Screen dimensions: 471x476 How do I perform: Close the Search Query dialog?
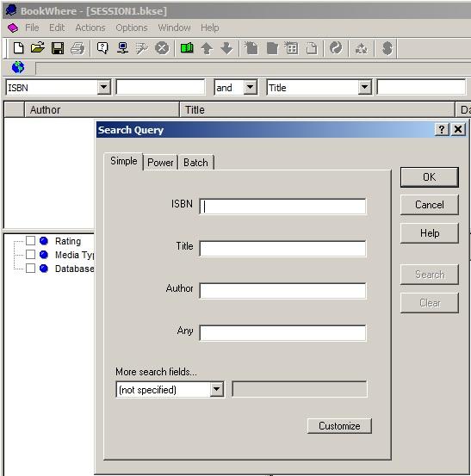(458, 130)
